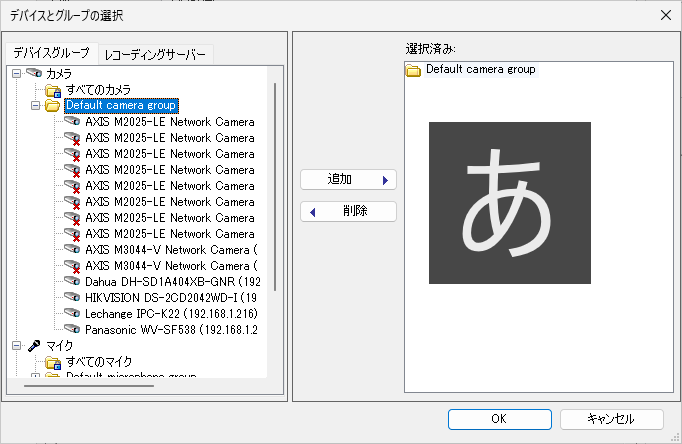The width and height of the screenshot is (682, 444).
Task: Click the AXIS M2025-LE camera icon without a red X
Action: tap(72, 121)
